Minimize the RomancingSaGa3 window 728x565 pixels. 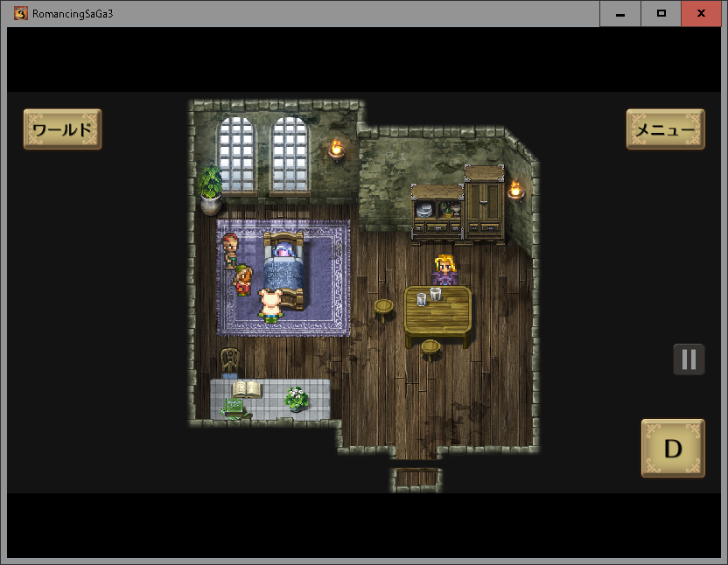point(620,13)
